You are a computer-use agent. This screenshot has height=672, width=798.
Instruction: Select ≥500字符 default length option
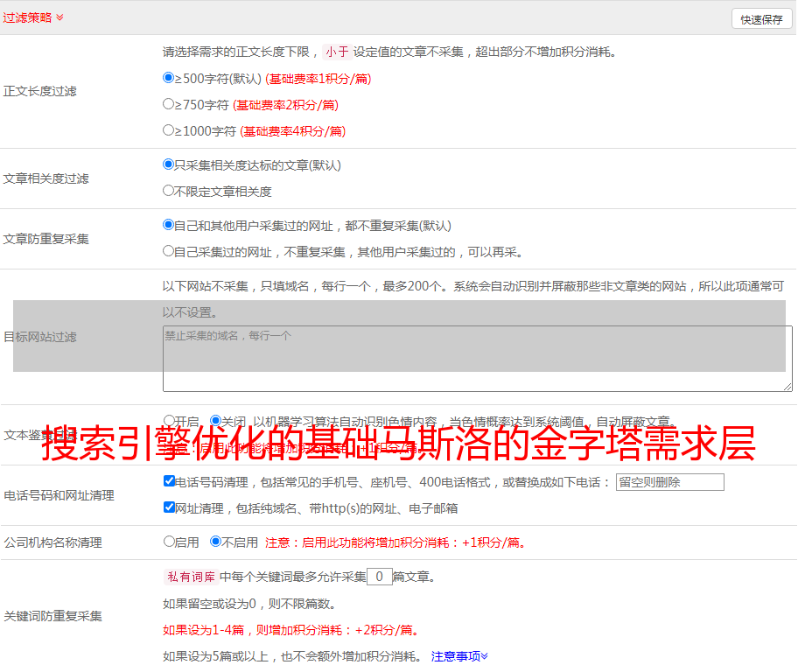click(x=169, y=78)
